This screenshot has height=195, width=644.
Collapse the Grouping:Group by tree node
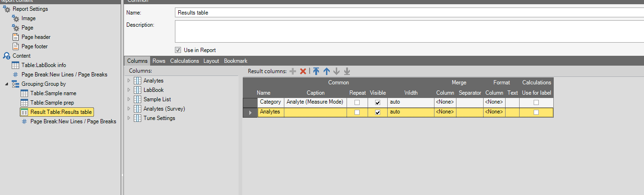[7, 84]
